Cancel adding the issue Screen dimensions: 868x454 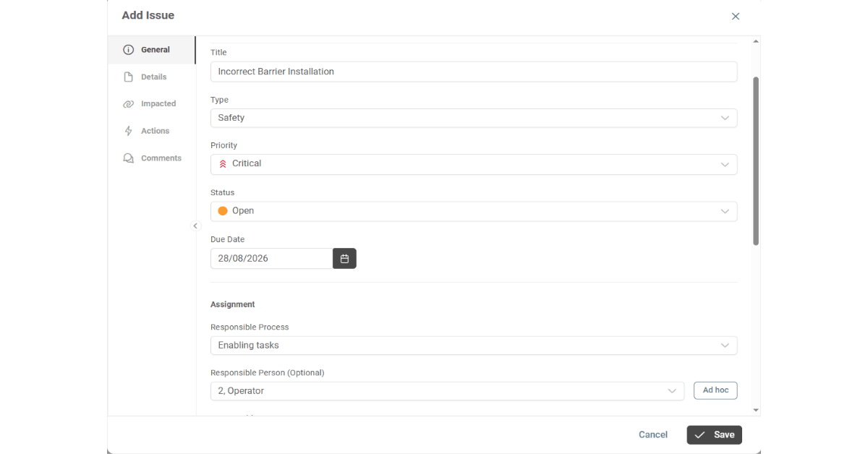pyautogui.click(x=652, y=434)
